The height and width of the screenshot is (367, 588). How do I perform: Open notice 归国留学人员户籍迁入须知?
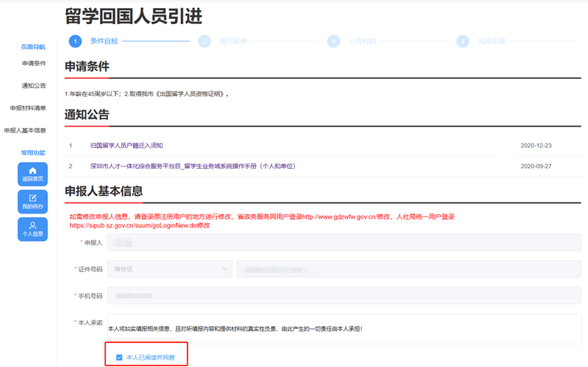point(126,145)
